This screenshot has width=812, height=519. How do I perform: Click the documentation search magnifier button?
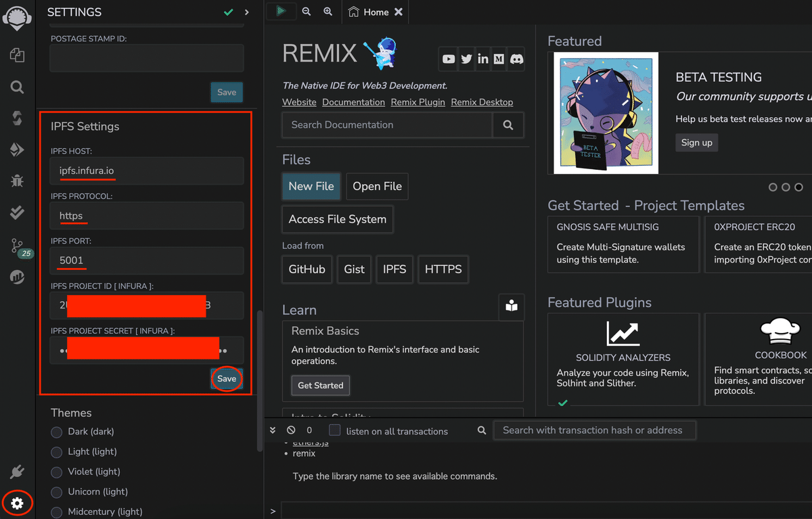point(508,125)
